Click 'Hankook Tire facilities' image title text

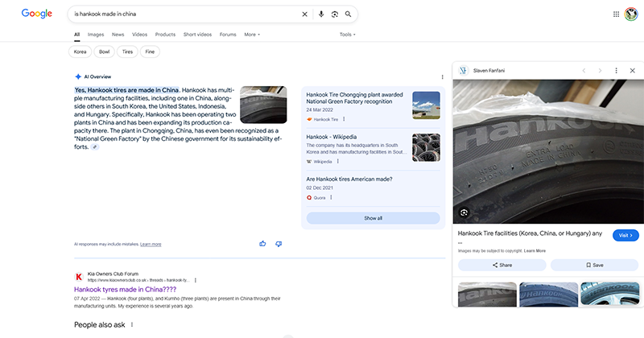pos(530,233)
